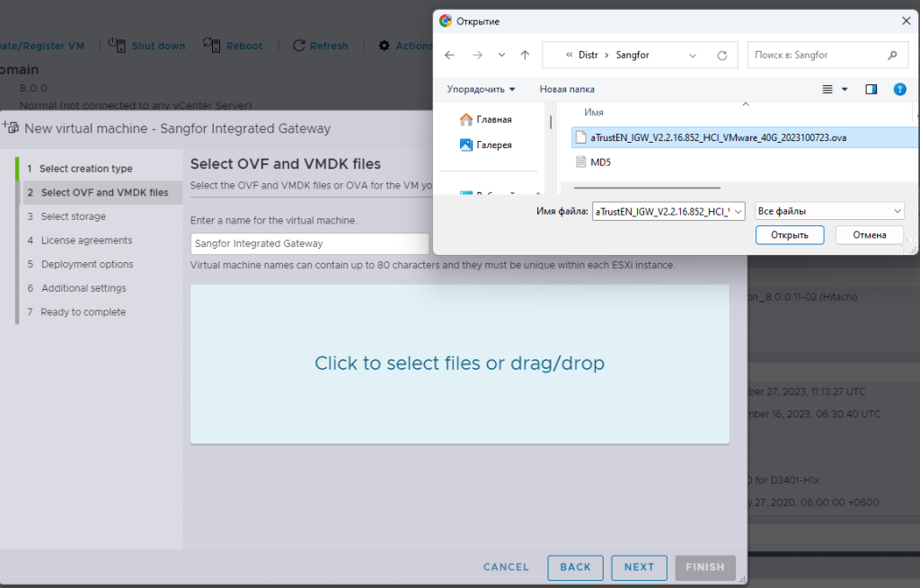Viewport: 920px width, 588px height.
Task: Click CANCEL in the wizard
Action: point(506,567)
